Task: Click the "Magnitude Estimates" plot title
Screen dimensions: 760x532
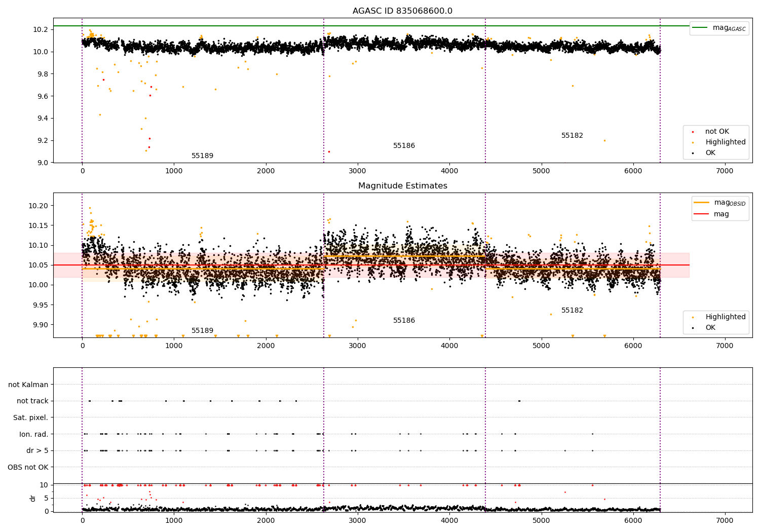Action: 402,186
